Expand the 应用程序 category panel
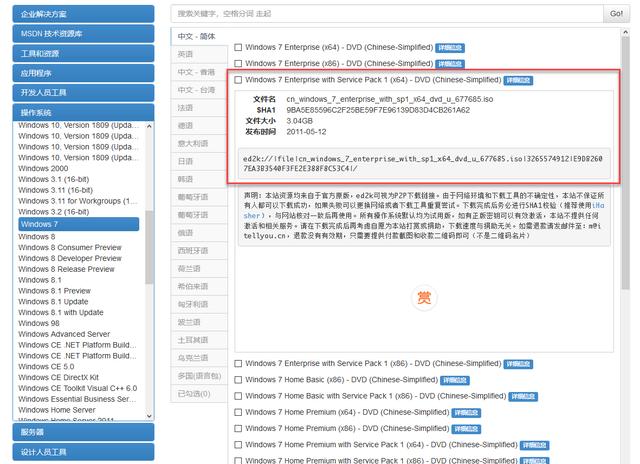Screen dimensions: 640x464 coord(83,73)
